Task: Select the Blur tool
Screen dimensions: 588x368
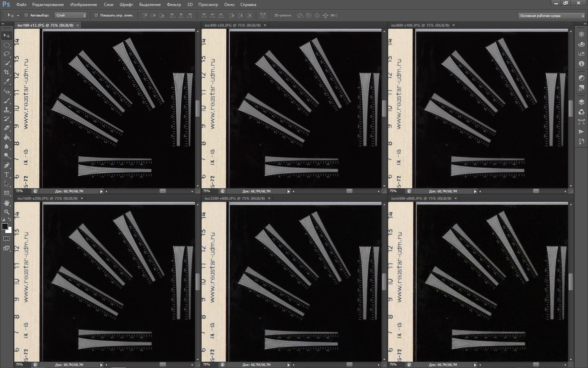Action: click(7, 146)
